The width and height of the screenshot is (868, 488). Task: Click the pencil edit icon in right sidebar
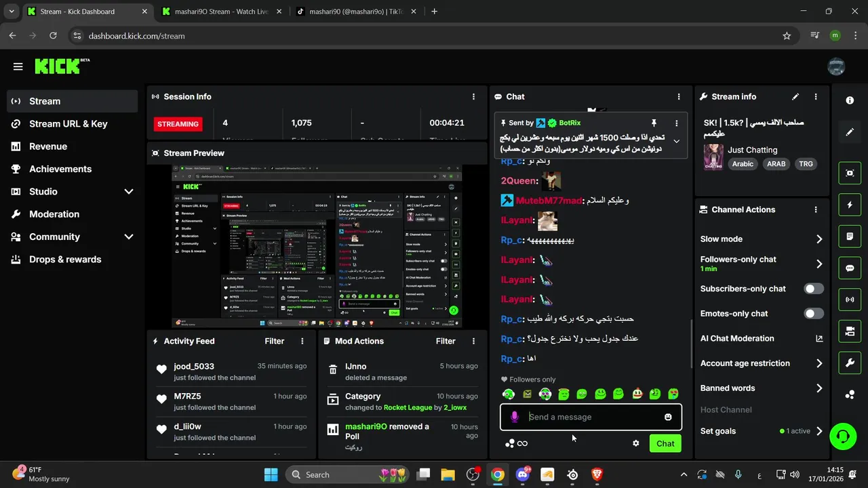tap(850, 131)
